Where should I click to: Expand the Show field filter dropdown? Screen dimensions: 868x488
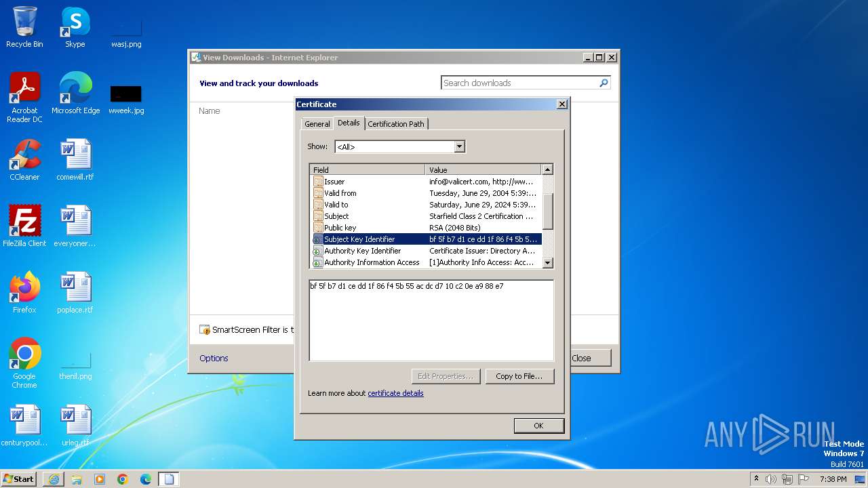point(459,146)
